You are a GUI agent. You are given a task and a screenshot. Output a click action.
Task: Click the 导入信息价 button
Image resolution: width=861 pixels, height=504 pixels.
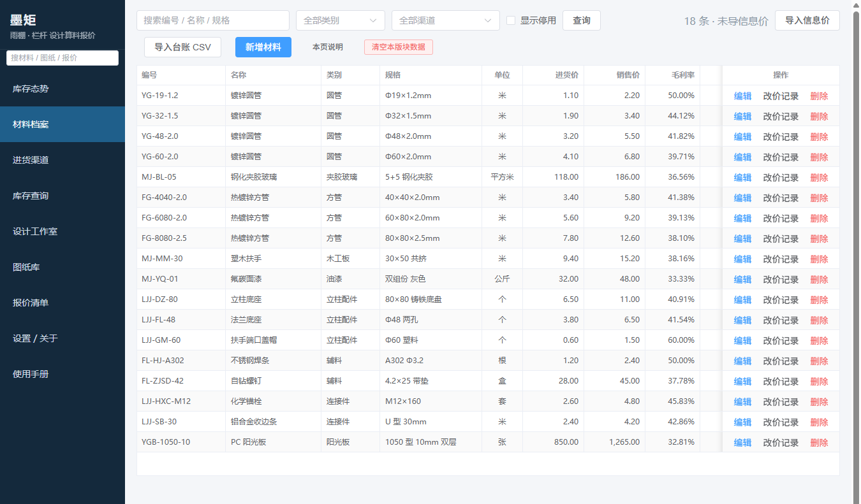tap(807, 20)
